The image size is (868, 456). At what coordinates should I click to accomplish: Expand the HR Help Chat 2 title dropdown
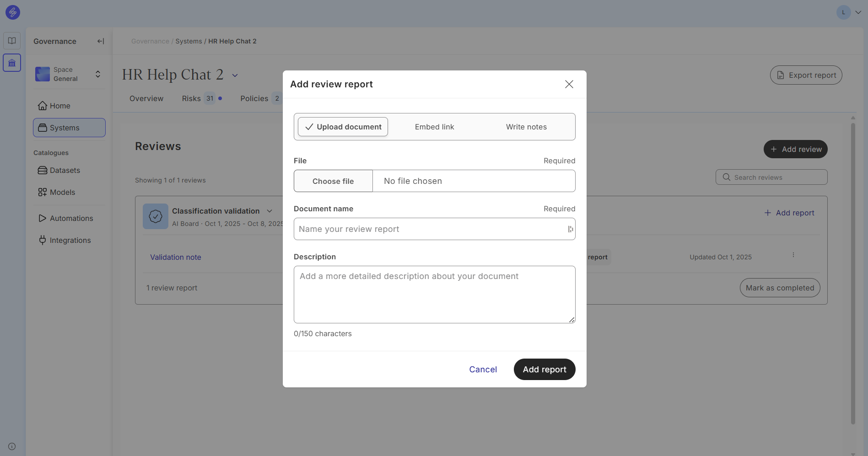point(235,75)
